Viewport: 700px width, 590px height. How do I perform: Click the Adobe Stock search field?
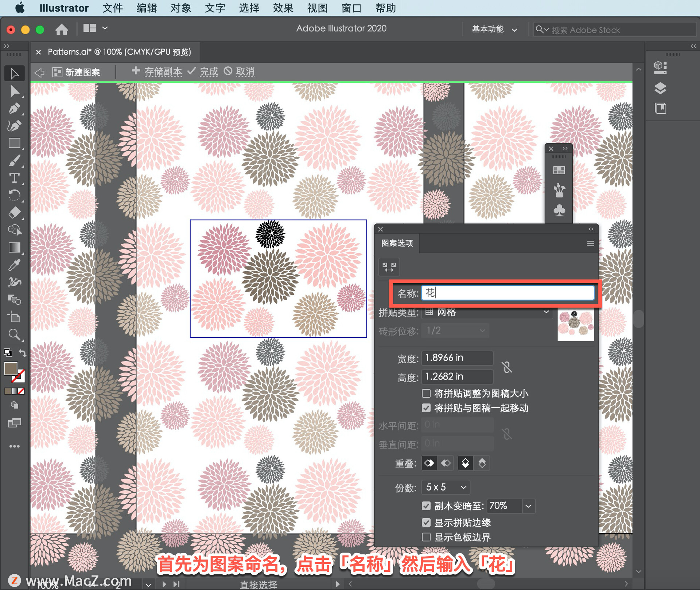(x=614, y=30)
